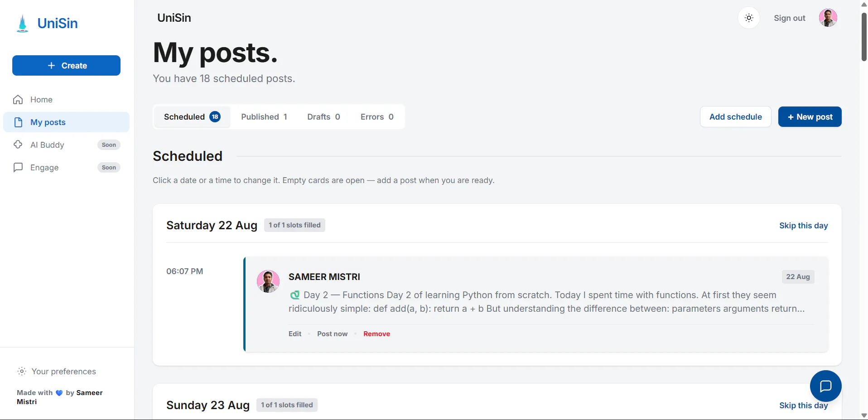Click the Home house icon

coord(18,100)
